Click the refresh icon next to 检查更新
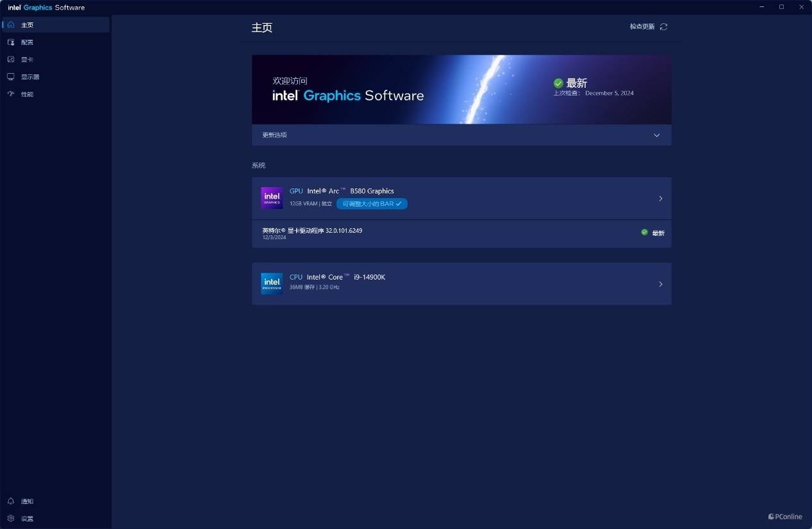 664,27
